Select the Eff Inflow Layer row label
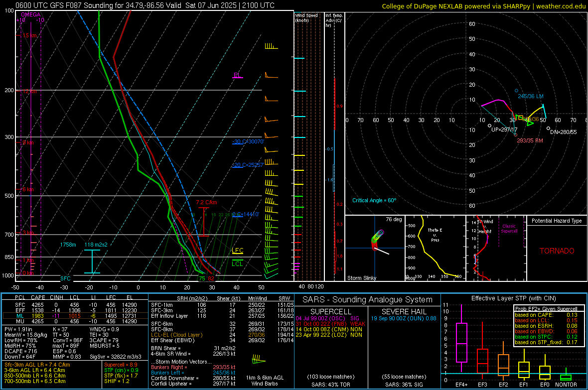Screen dimensions: 588x390 coord(169,316)
